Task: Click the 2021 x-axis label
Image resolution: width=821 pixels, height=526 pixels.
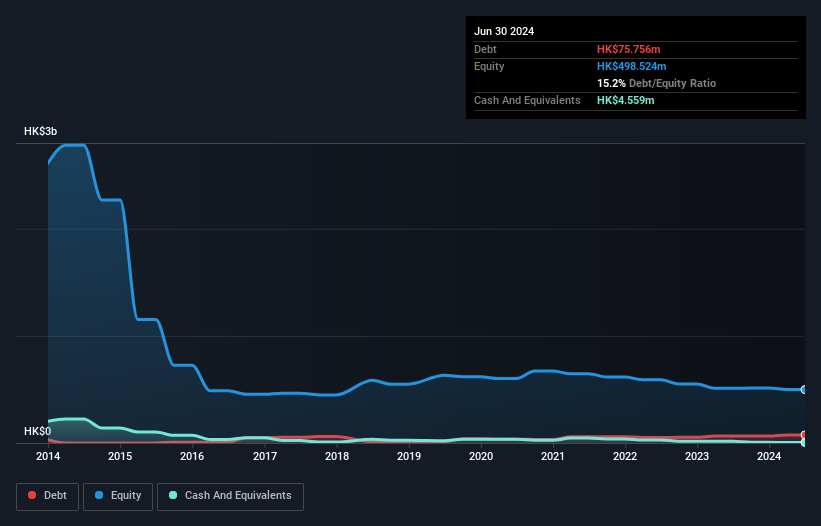Action: (553, 456)
